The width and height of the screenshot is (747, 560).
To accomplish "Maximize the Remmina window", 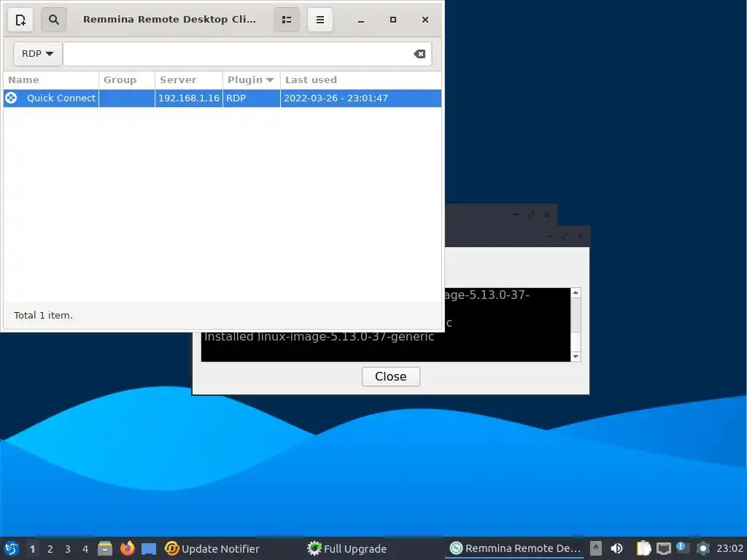I will pyautogui.click(x=393, y=20).
